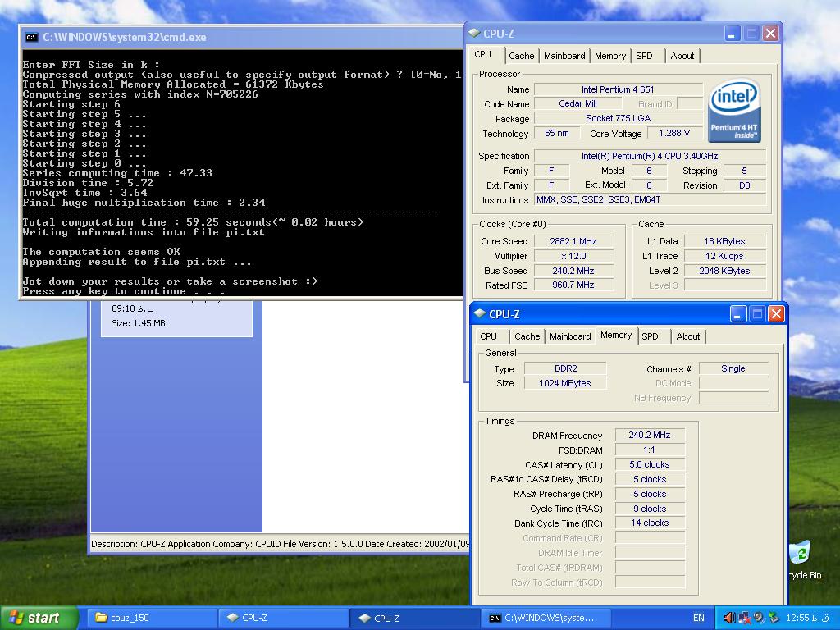Click the 'D0' revision value
The width and height of the screenshot is (840, 630).
click(x=745, y=185)
